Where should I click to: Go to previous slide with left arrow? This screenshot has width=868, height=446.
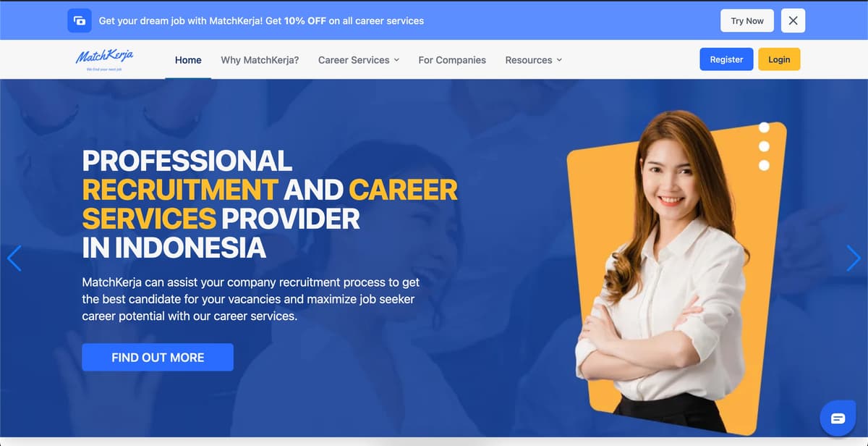(14, 258)
